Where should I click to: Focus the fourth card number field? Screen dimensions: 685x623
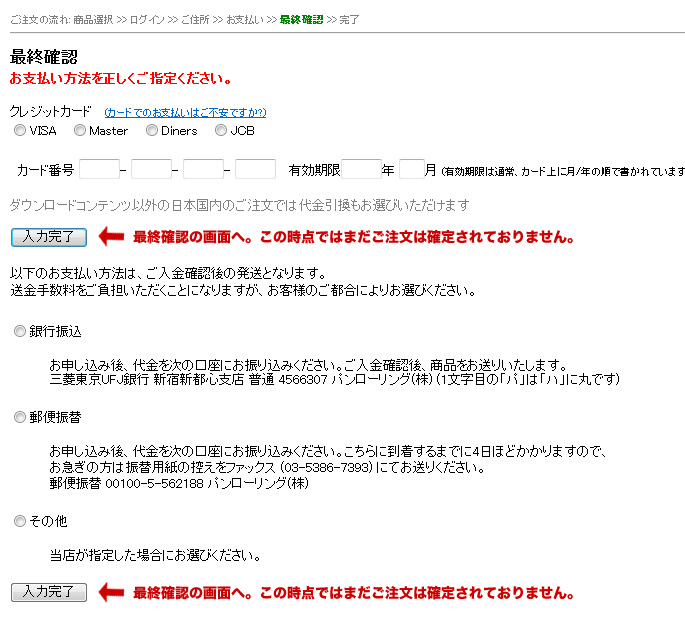(x=255, y=170)
